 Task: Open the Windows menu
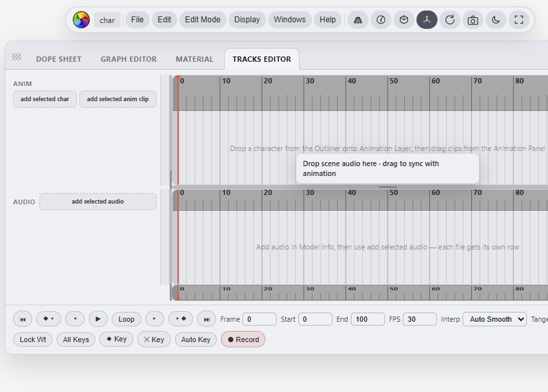[x=290, y=20]
